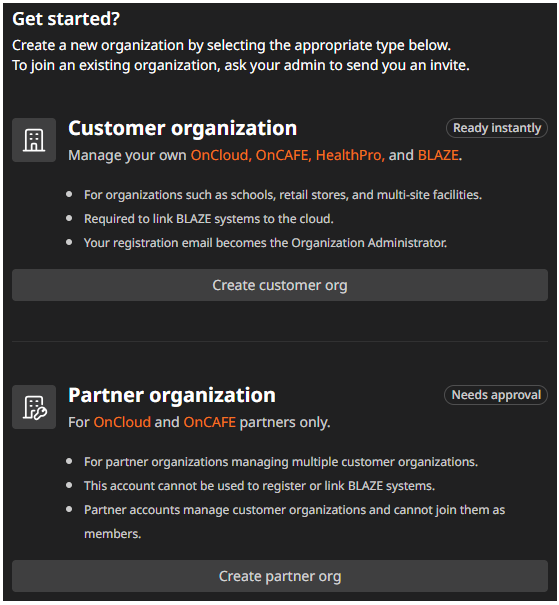
Task: Click the partner organization building-wrench icon
Action: click(x=34, y=407)
